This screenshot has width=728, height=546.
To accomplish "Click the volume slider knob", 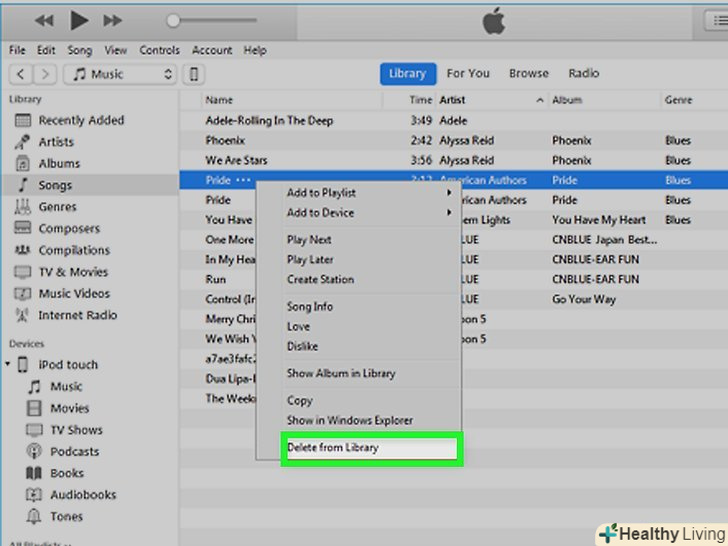I will click(173, 20).
